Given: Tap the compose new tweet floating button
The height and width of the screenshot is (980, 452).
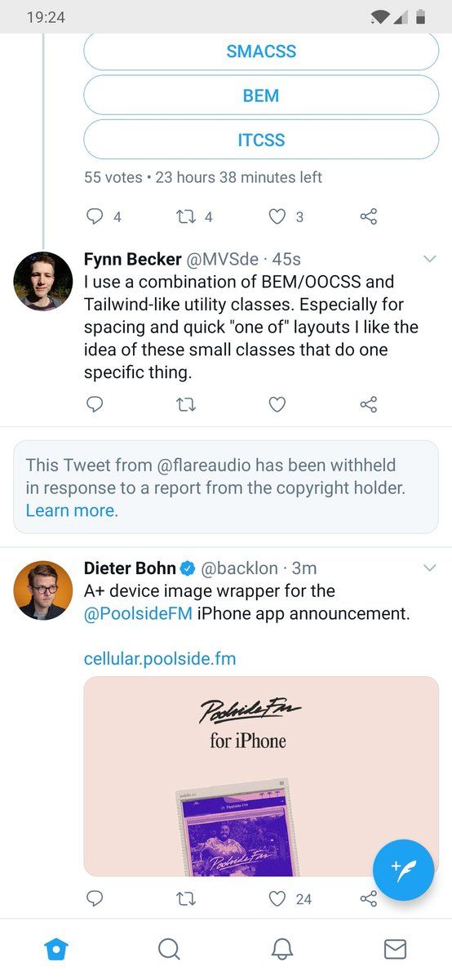Looking at the screenshot, I should [403, 870].
